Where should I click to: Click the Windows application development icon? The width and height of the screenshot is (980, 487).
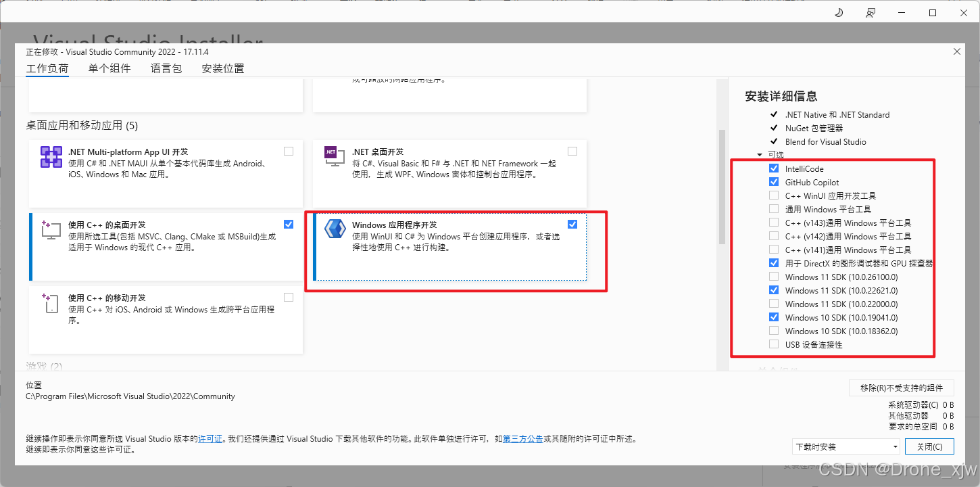coord(335,229)
